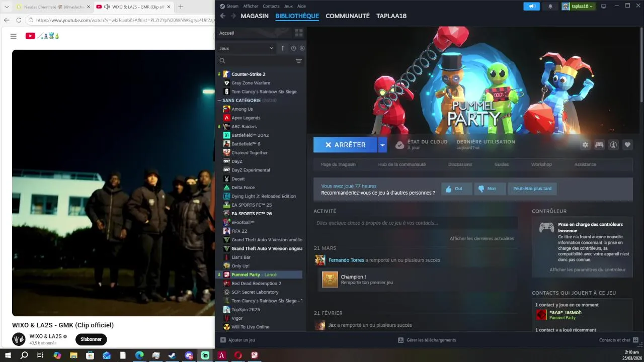Open YouTube hamburger menu
Viewport: 644px width, 362px height.
[14, 36]
